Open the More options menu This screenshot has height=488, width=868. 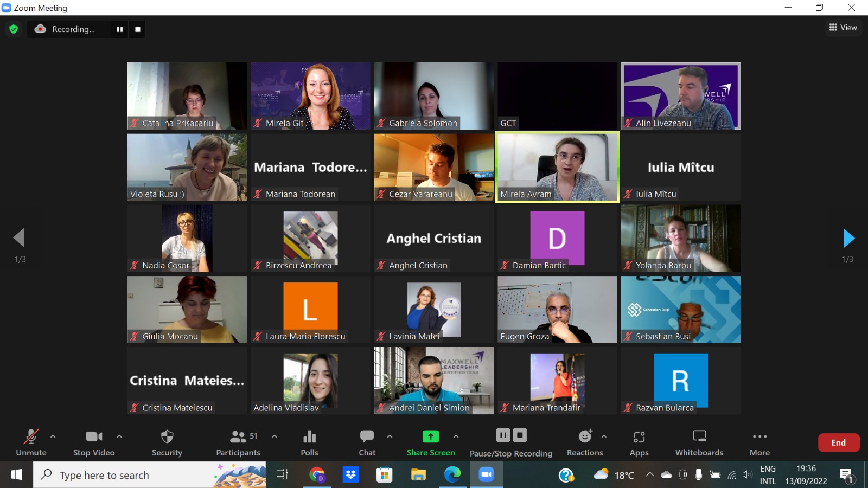coord(759,442)
